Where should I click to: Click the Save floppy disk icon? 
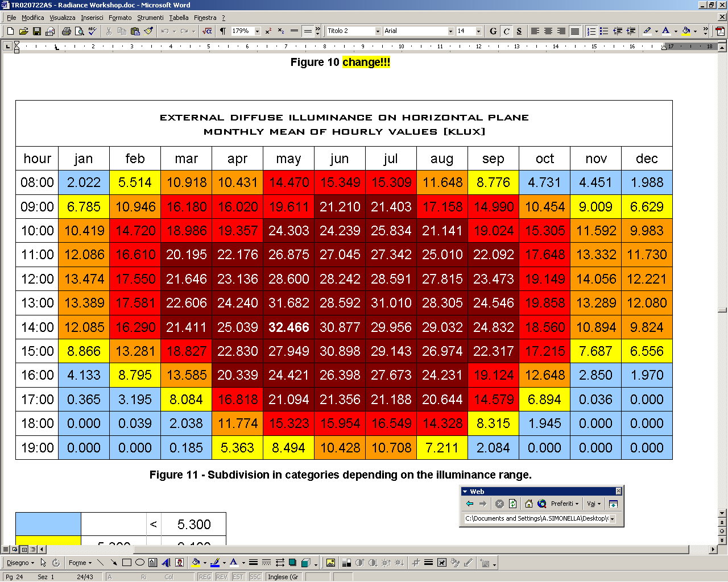tap(37, 31)
